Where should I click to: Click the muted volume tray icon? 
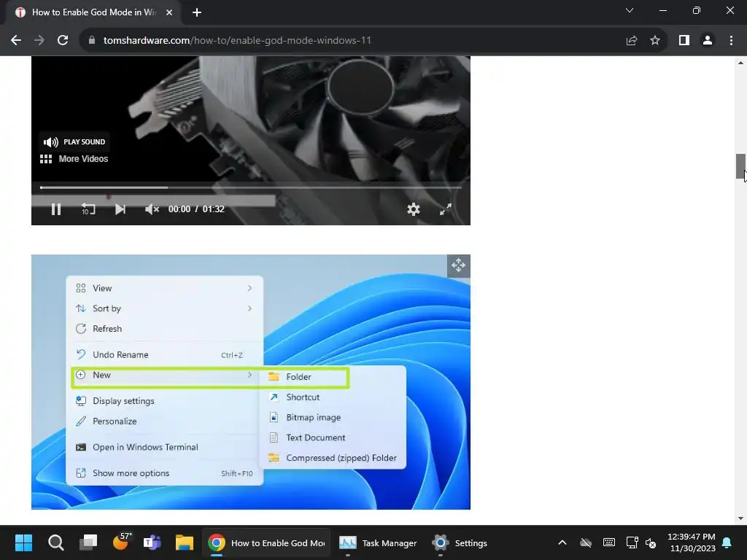(651, 542)
